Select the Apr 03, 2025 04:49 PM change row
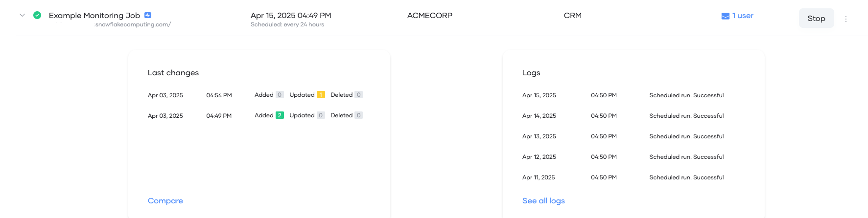Viewport: 868px width, 218px height. (165, 116)
